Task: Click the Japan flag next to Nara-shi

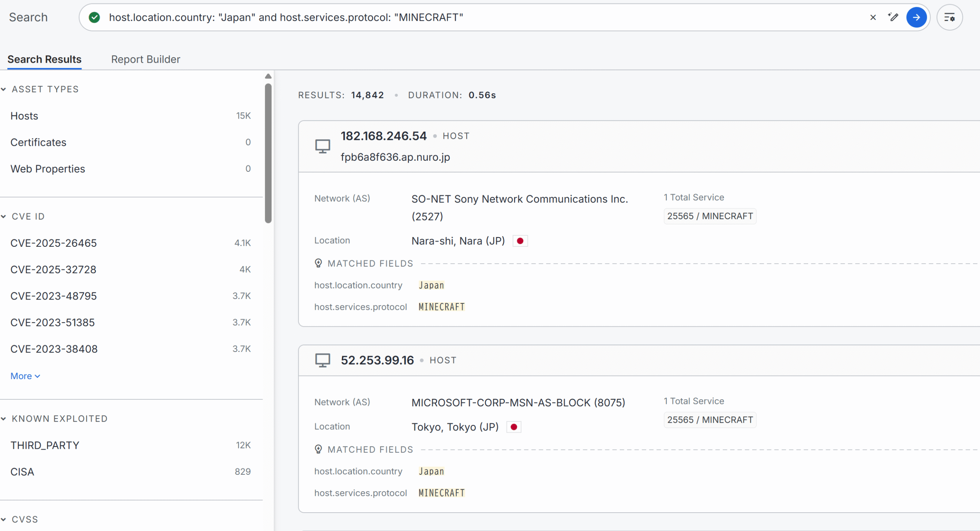Action: (x=520, y=241)
